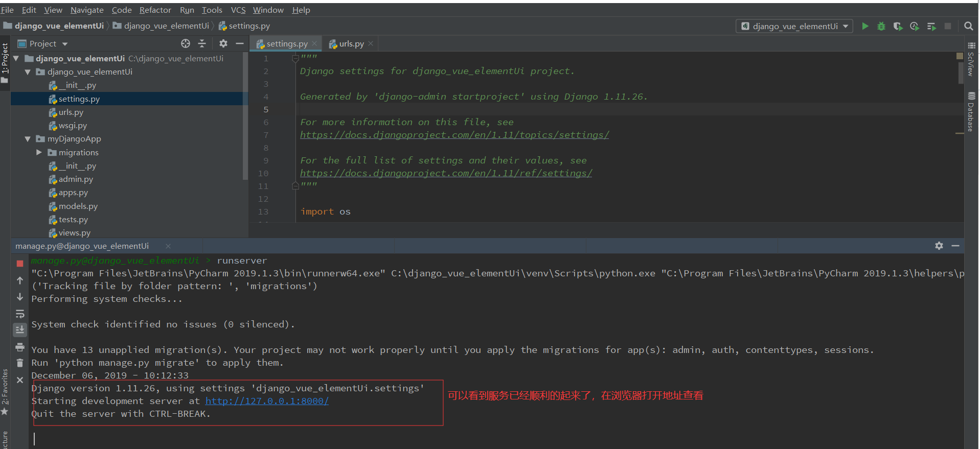Viewport: 980px width, 449px height.
Task: Open Search Everywhere magnifier
Action: pos(968,26)
